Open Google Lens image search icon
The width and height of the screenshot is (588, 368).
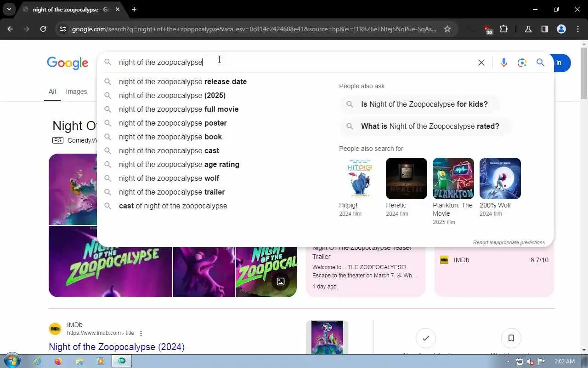(x=522, y=63)
